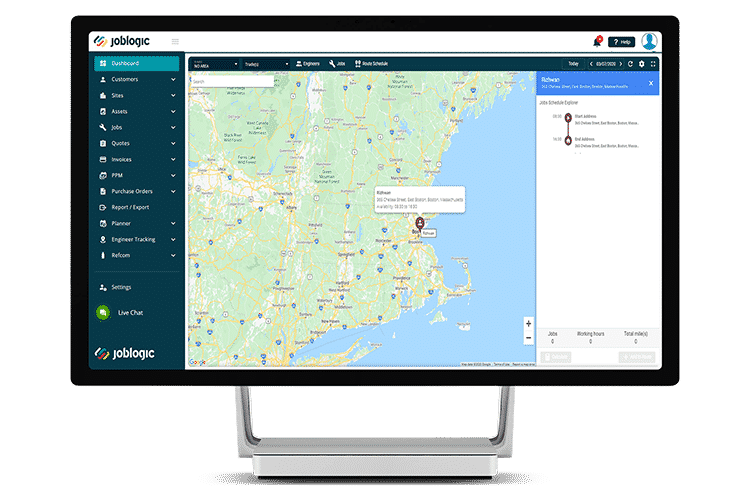Viewport: 752px width, 502px height.
Task: Close the Rizhwan engineer panel
Action: (651, 83)
